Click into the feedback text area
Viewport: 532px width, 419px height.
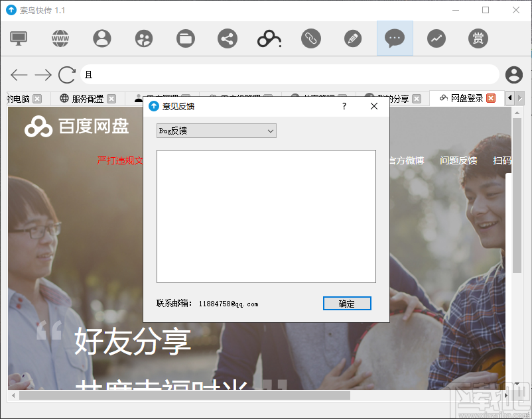pos(267,216)
